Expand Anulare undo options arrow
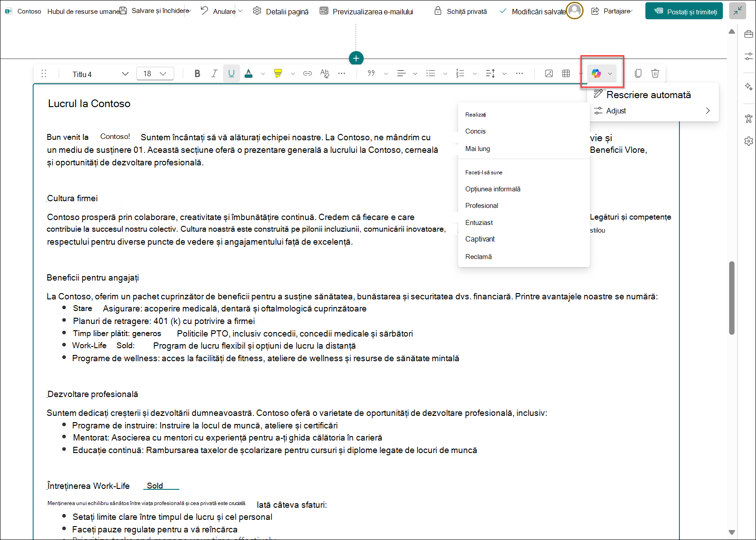 point(241,11)
